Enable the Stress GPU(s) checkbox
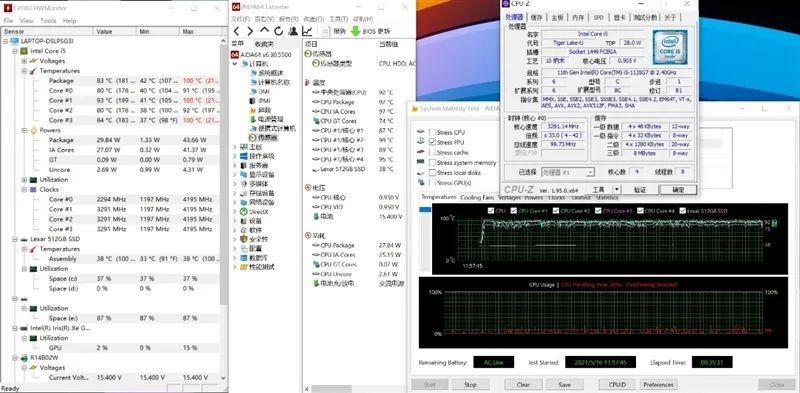This screenshot has height=393, width=800. [432, 183]
